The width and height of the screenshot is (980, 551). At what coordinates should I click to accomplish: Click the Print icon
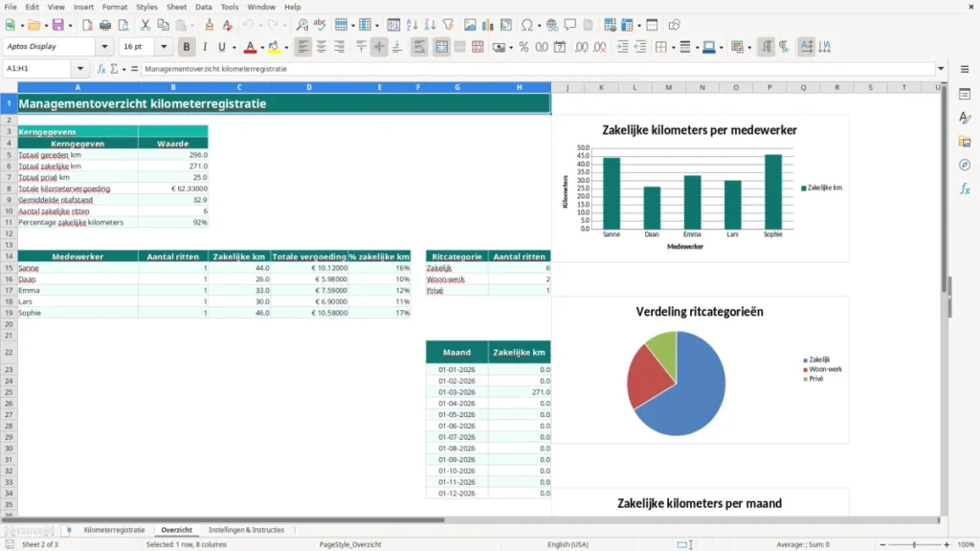tap(105, 25)
